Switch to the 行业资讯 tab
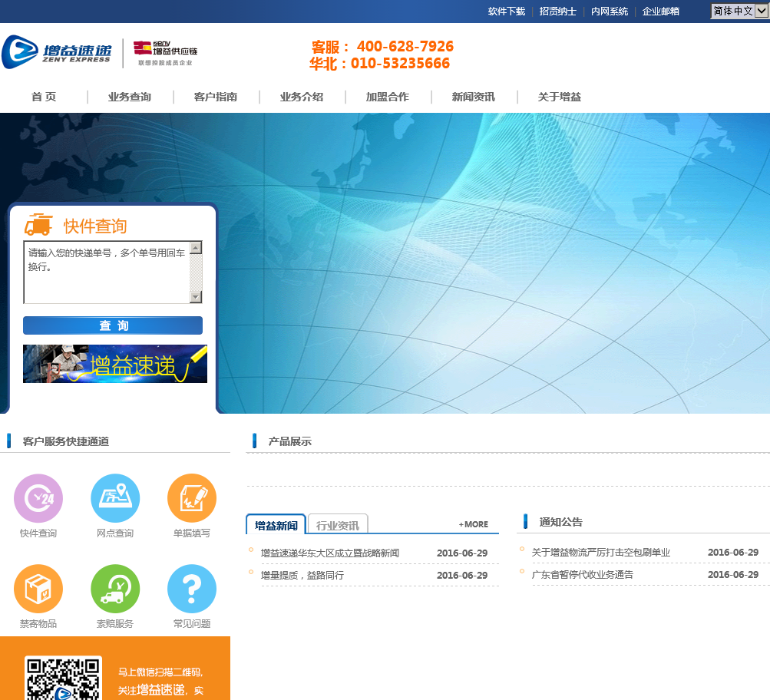The height and width of the screenshot is (700, 770). point(338,525)
